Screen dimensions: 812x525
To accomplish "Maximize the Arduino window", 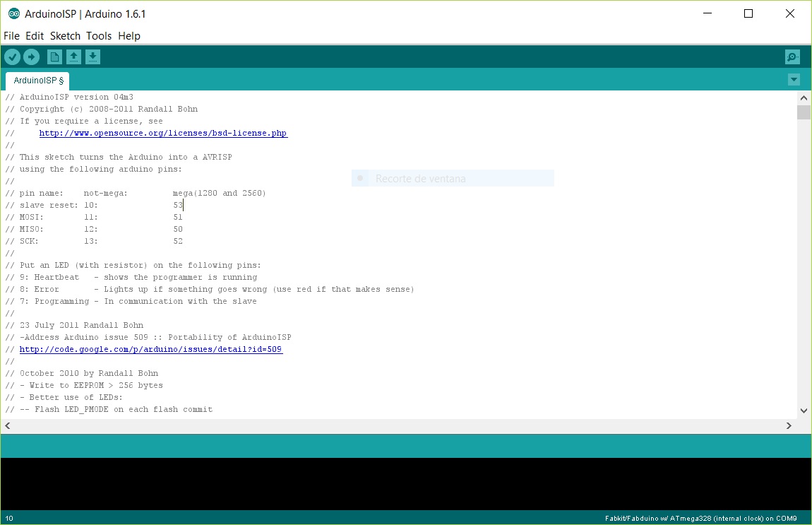I will coord(748,13).
